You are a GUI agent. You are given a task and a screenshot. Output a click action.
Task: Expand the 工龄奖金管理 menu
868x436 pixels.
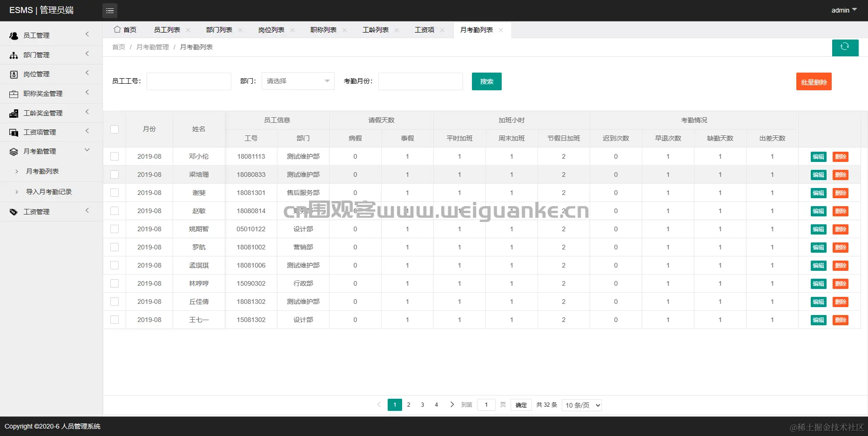(87, 112)
